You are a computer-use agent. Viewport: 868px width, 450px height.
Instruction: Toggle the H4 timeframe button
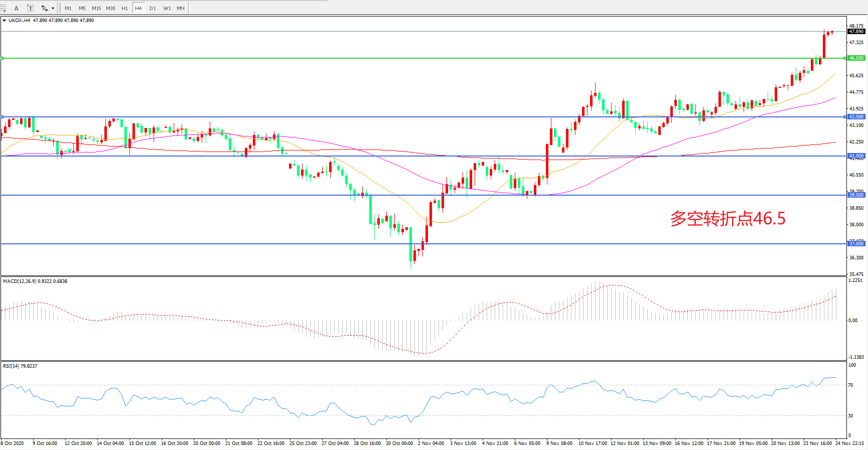[x=138, y=8]
